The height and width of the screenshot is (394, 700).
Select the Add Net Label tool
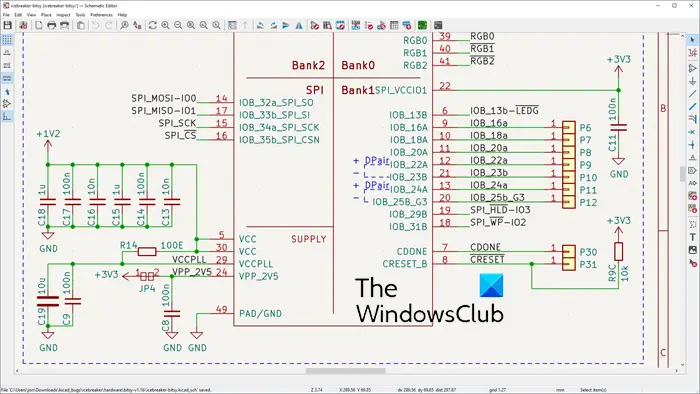[x=692, y=158]
